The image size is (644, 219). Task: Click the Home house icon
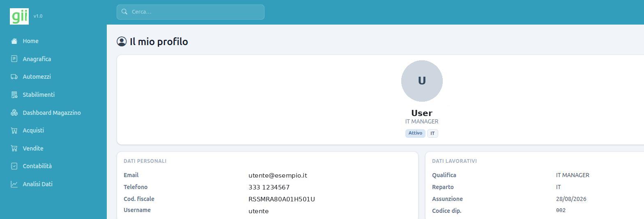click(x=14, y=41)
